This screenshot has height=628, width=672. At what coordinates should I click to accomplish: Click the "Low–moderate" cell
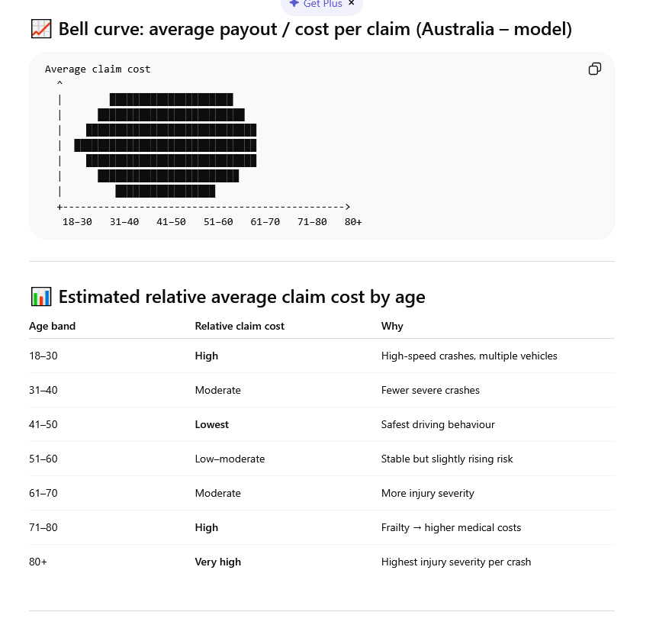tap(230, 459)
